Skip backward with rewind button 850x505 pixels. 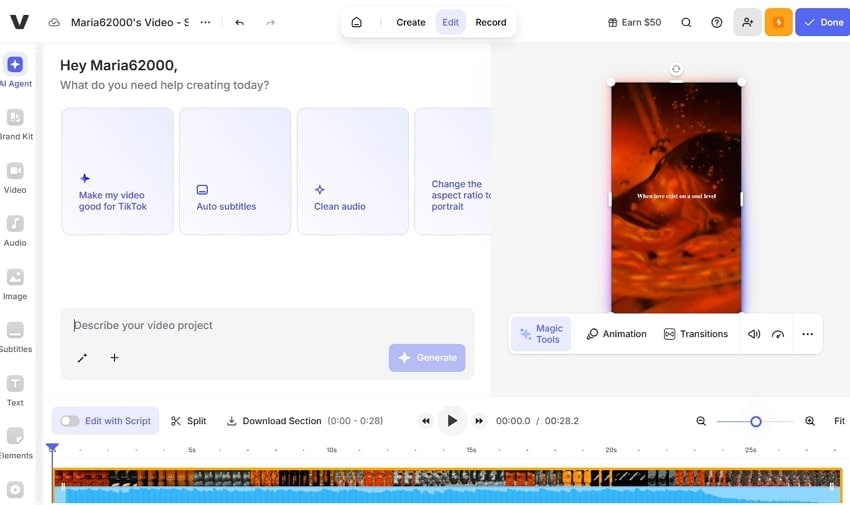[426, 421]
